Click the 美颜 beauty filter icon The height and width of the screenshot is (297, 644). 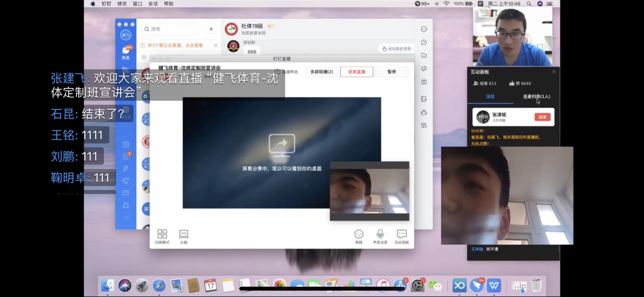click(359, 236)
